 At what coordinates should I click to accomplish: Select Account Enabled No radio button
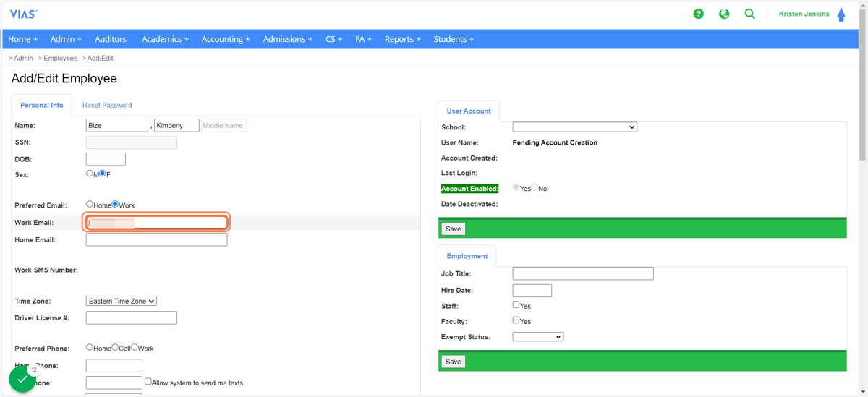[x=535, y=187]
